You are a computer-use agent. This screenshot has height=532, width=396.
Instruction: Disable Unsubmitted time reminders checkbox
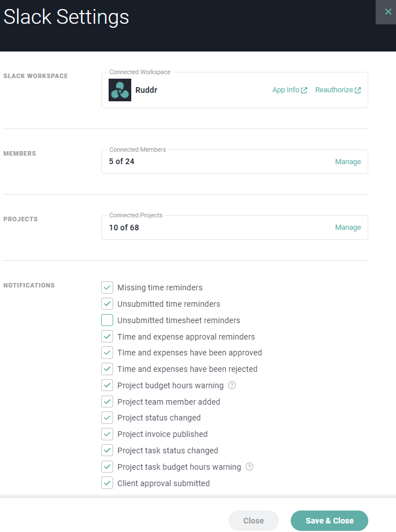(x=107, y=304)
